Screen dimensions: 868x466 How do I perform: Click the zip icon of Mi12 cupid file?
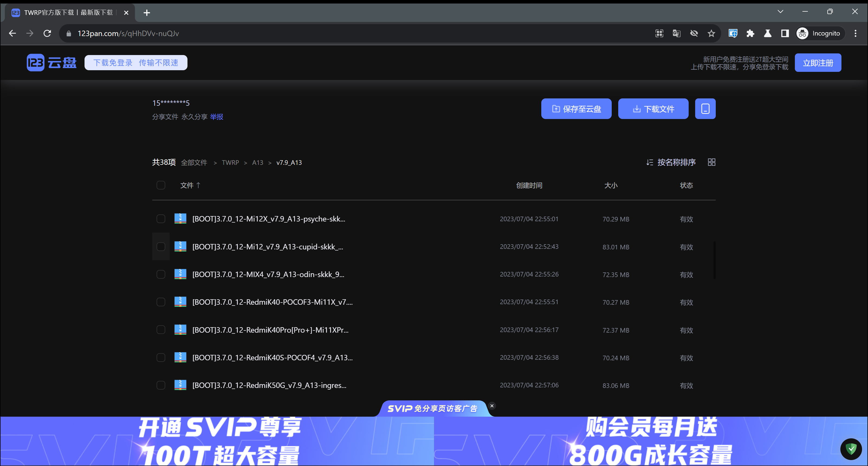pyautogui.click(x=180, y=246)
